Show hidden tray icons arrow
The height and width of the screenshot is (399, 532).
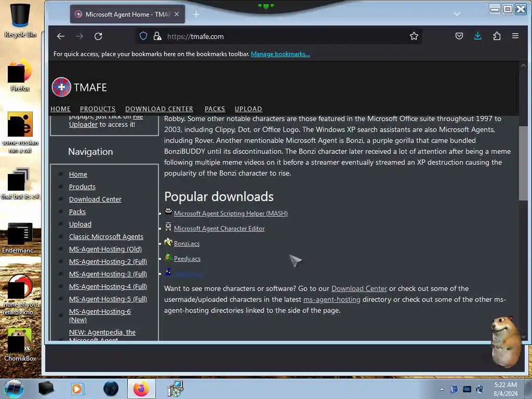tap(442, 389)
